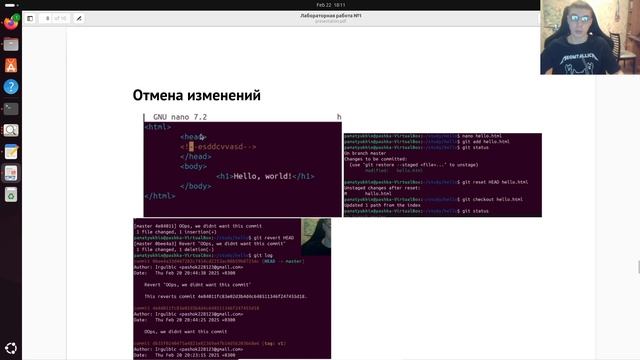Click the git revert terminal screenshot
Image resolution: width=640 pixels, height=360 pixels.
[x=232, y=288]
